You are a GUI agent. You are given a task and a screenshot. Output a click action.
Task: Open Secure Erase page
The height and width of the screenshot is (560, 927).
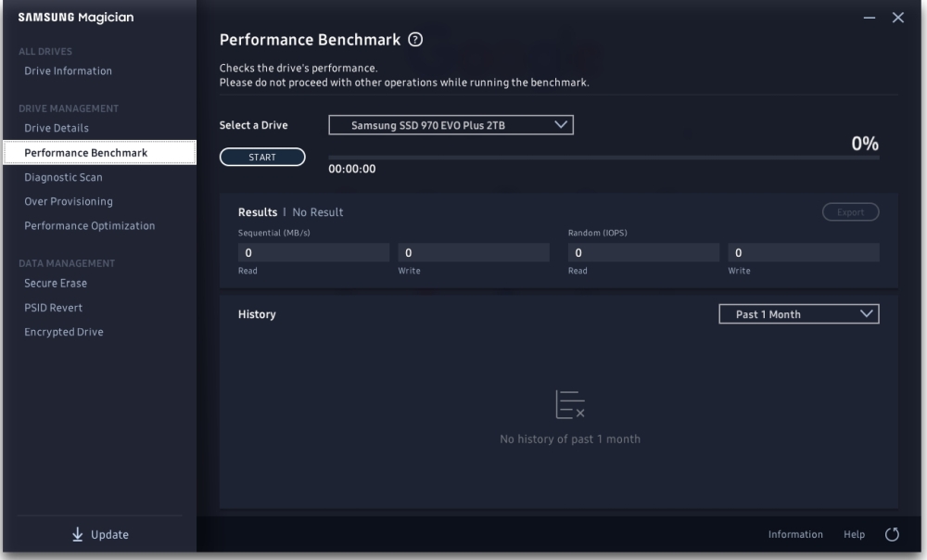click(56, 284)
